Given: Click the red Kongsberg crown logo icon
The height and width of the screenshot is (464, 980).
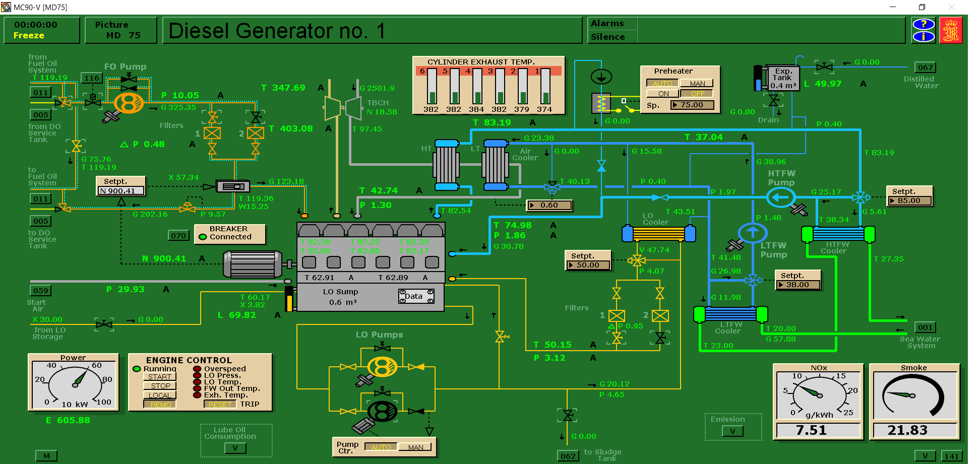Looking at the screenshot, I should click(951, 30).
